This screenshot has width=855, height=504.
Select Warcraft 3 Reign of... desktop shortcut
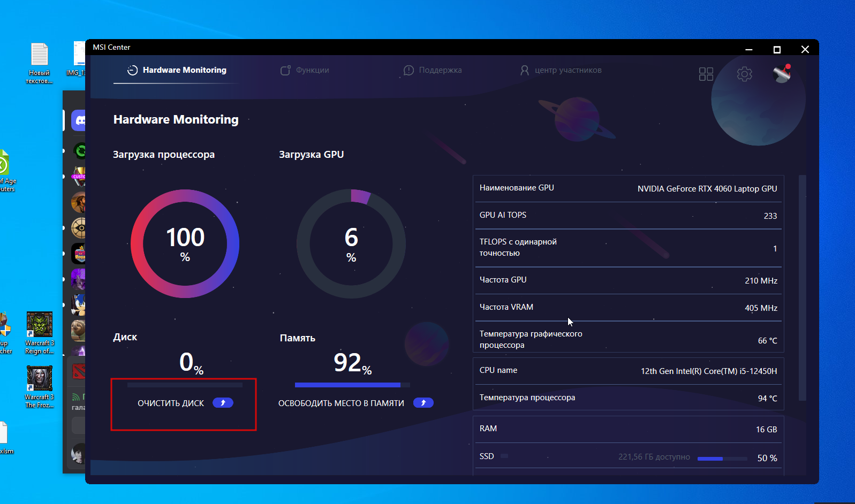click(x=40, y=333)
